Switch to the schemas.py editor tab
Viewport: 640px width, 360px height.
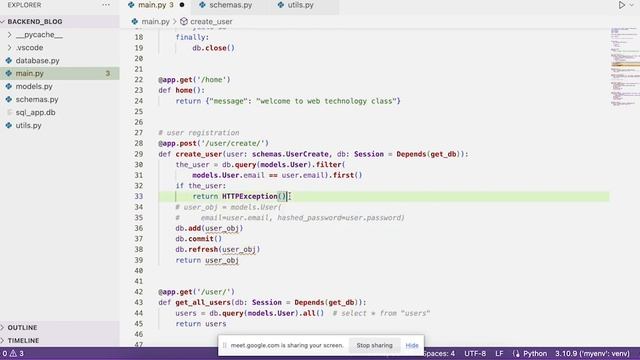point(231,5)
